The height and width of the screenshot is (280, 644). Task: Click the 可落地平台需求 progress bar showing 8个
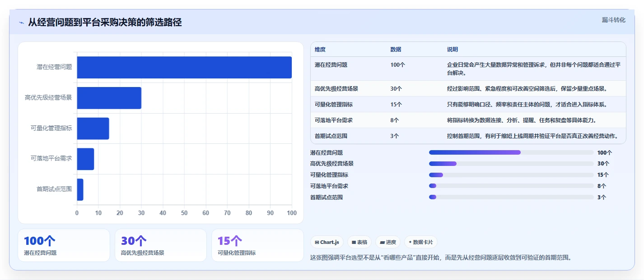click(511, 186)
